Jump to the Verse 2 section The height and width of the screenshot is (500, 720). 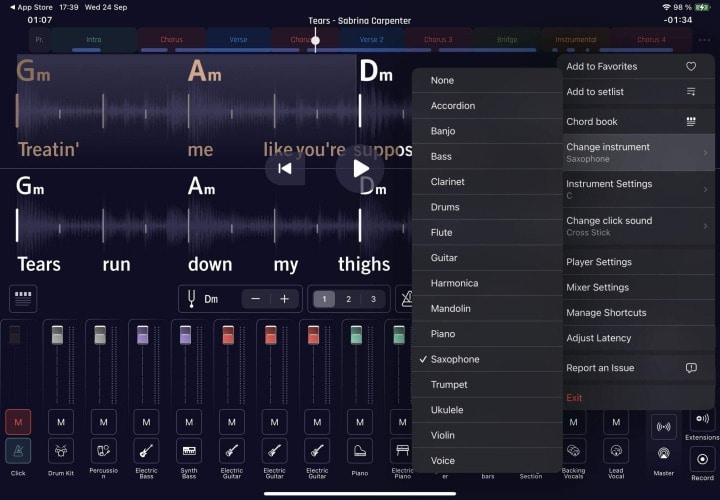371,40
